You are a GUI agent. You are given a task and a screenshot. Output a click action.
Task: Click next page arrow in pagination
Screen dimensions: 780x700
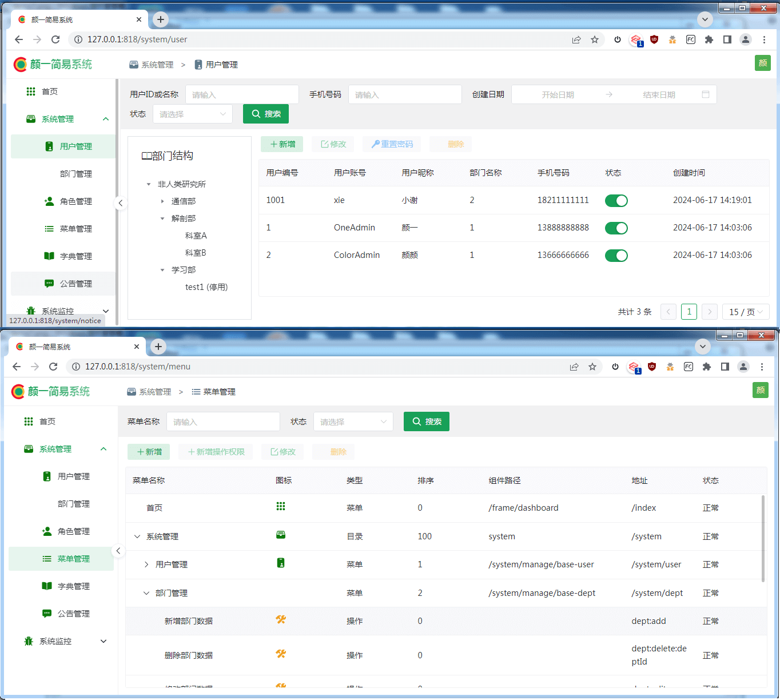pyautogui.click(x=710, y=312)
